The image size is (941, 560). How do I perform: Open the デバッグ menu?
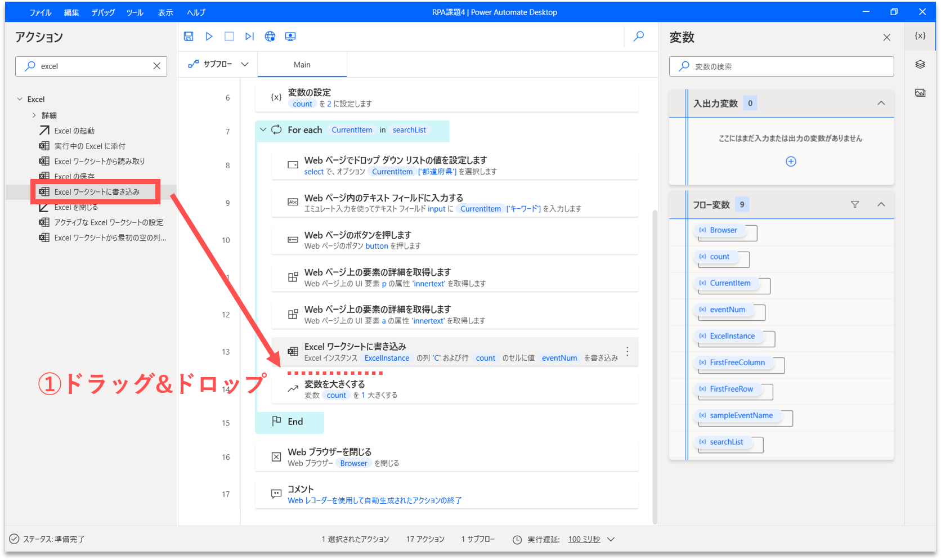103,12
